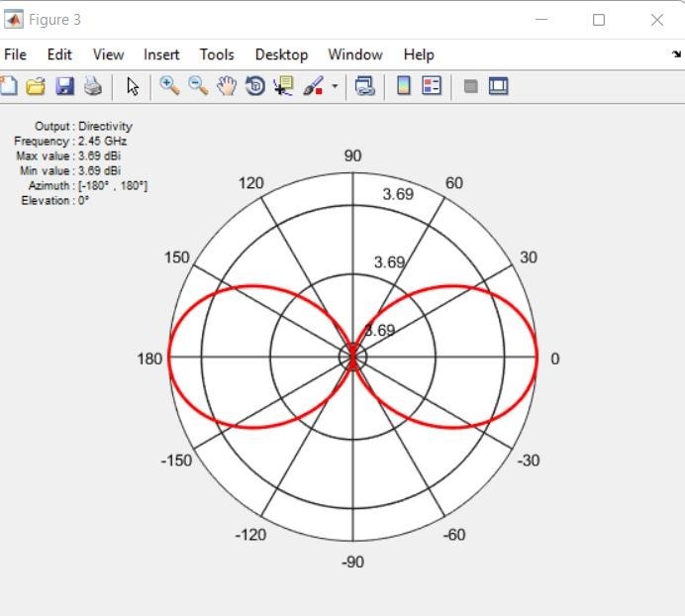Select the Zoom In tool
The height and width of the screenshot is (616, 685).
pyautogui.click(x=169, y=86)
